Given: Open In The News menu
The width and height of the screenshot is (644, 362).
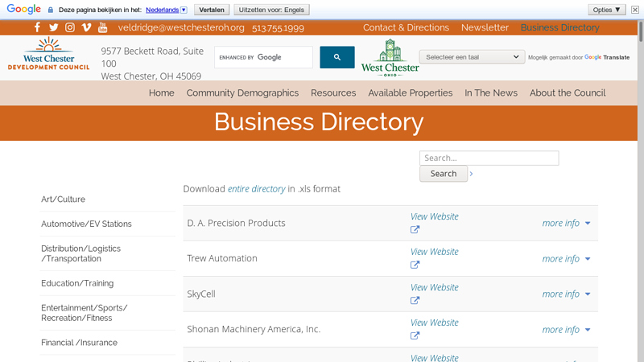Looking at the screenshot, I should [x=491, y=93].
